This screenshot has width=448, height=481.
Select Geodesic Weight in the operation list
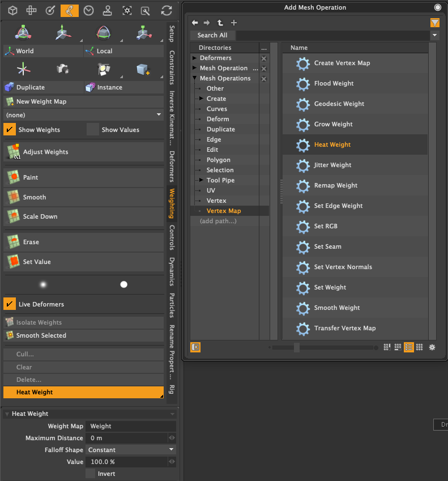(339, 104)
